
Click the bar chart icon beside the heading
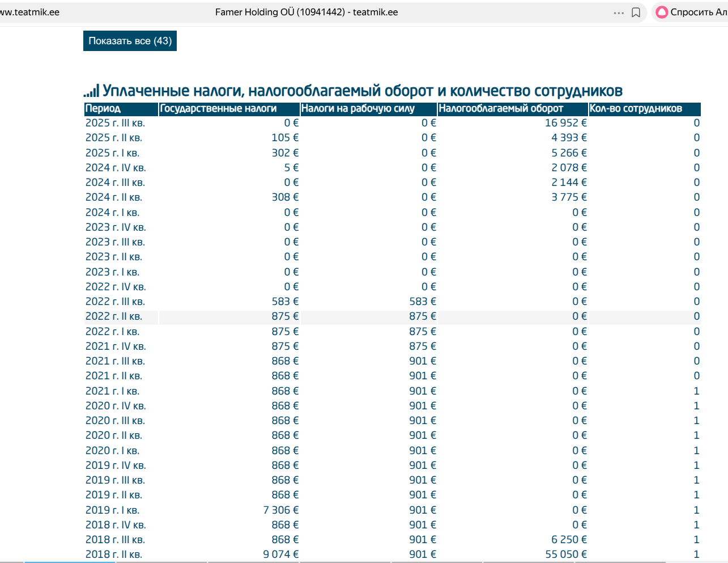91,91
